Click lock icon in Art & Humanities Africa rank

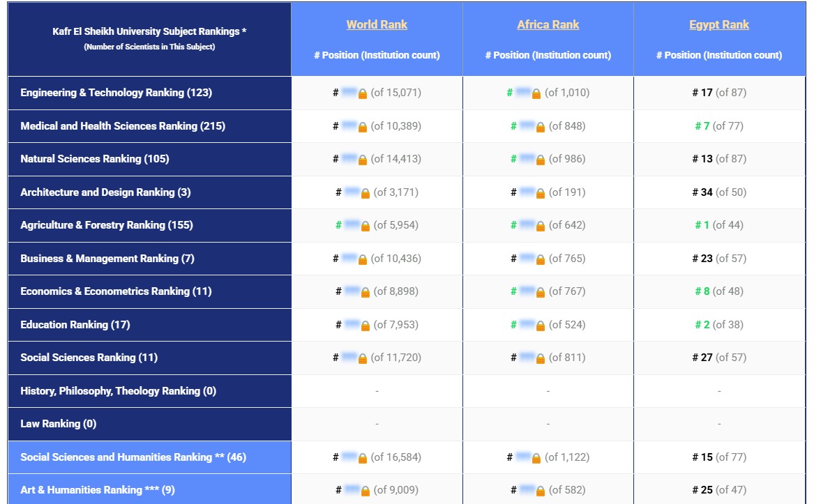point(540,491)
